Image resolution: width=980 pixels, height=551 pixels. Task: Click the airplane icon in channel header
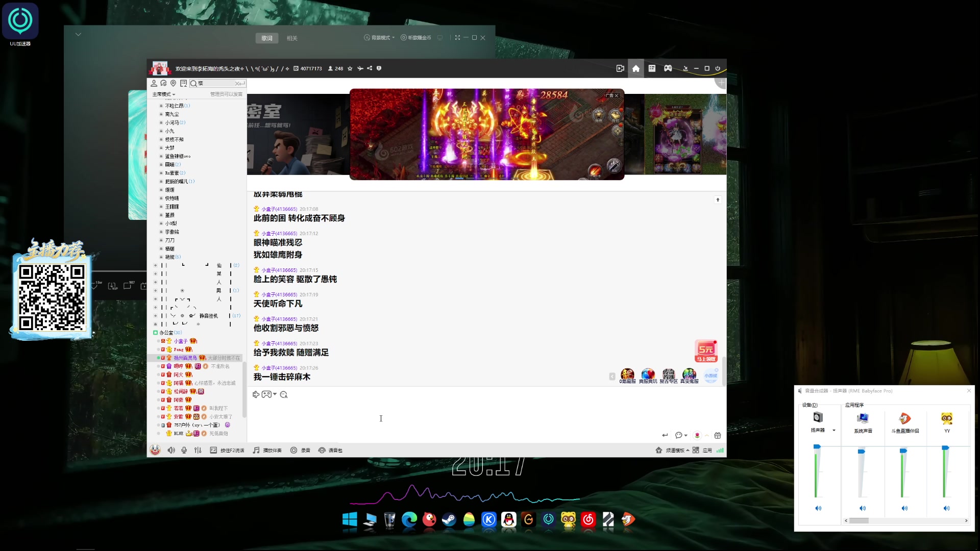360,68
